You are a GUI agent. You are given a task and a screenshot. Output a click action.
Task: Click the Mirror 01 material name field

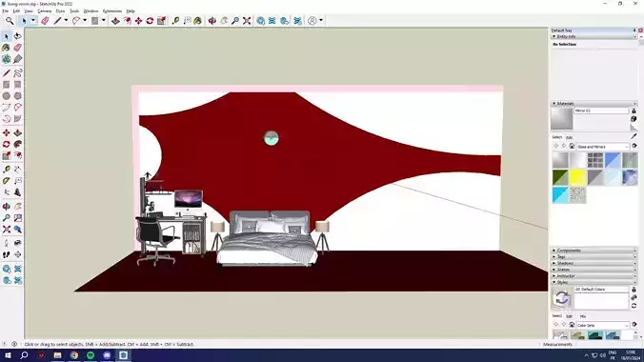(x=601, y=111)
